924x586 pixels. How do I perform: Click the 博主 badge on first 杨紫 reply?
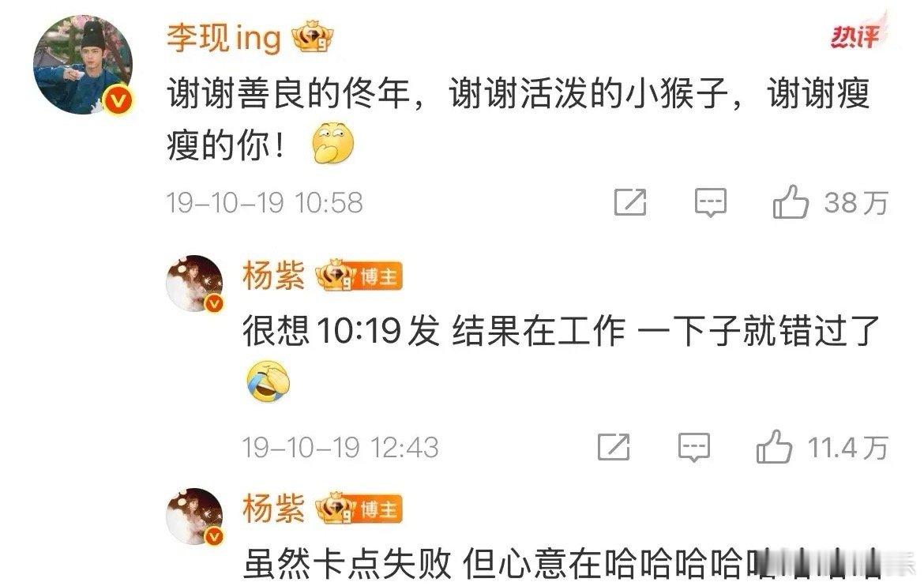tap(379, 276)
